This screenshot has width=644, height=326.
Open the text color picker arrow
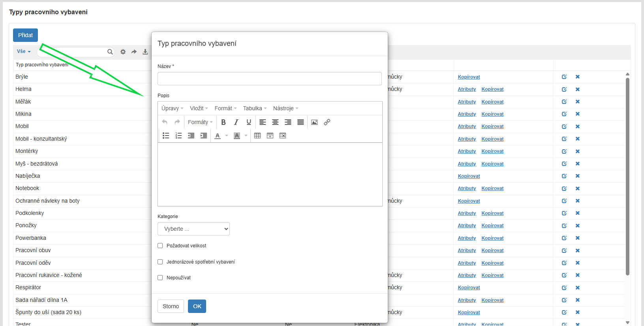pyautogui.click(x=227, y=136)
